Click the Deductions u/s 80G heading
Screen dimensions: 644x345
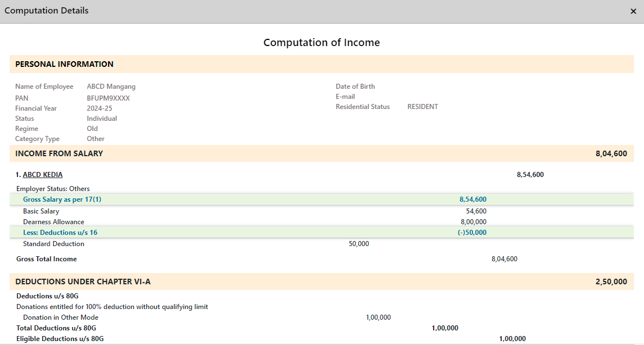pyautogui.click(x=47, y=296)
